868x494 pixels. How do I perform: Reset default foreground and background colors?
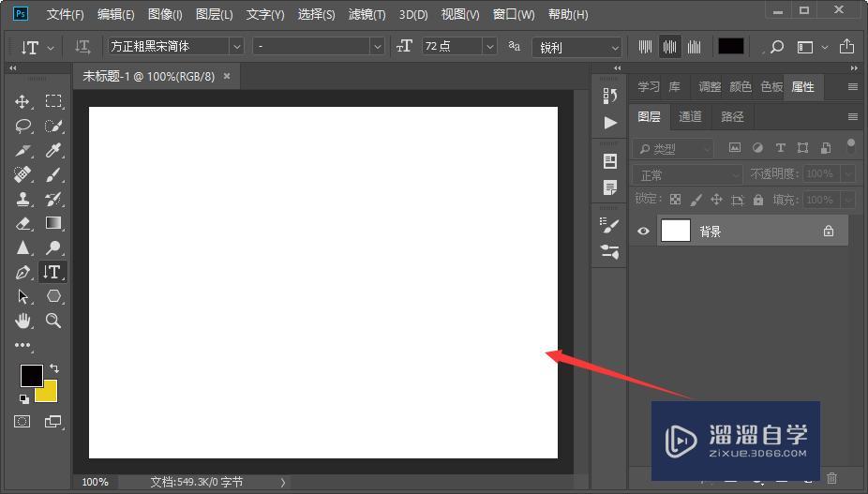(x=23, y=398)
